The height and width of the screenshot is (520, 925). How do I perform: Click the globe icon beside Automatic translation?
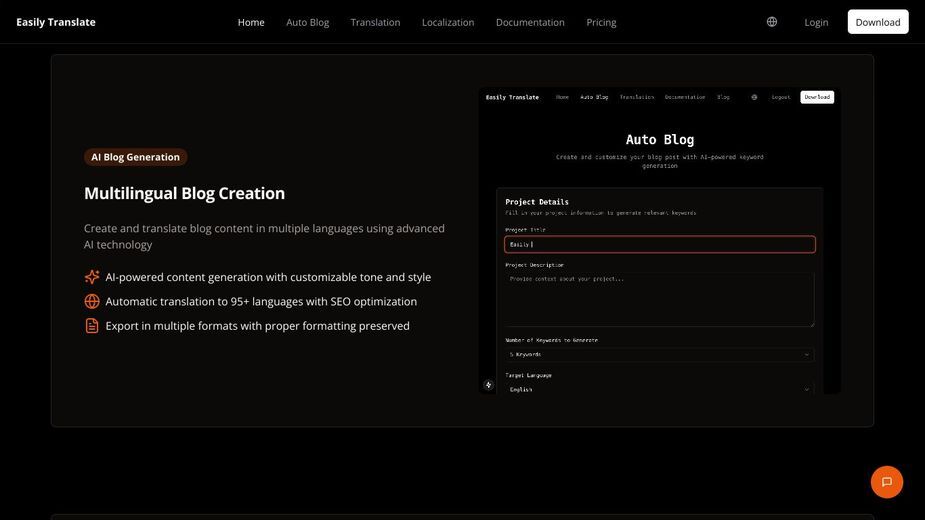[92, 301]
